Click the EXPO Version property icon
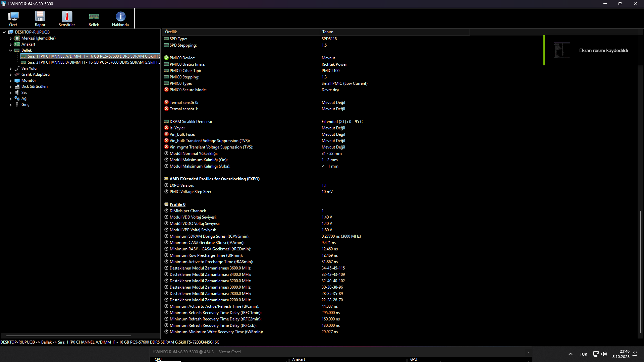This screenshot has width=644, height=362. click(166, 185)
